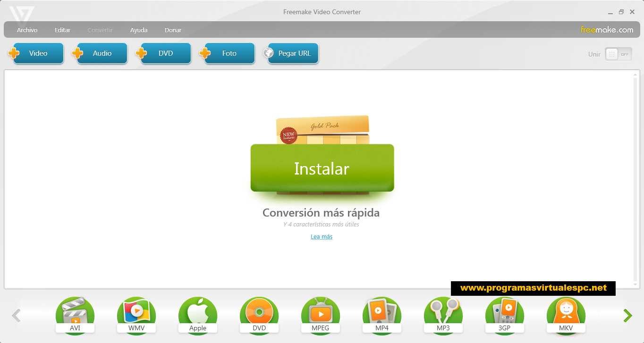
Task: Click the green Instalar button
Action: pos(322,168)
